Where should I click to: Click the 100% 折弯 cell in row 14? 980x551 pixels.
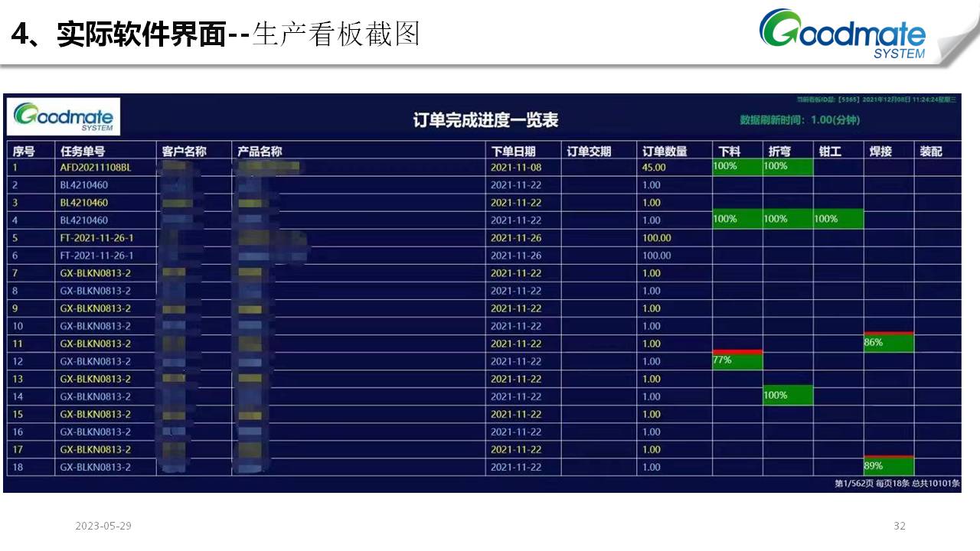pyautogui.click(x=787, y=396)
